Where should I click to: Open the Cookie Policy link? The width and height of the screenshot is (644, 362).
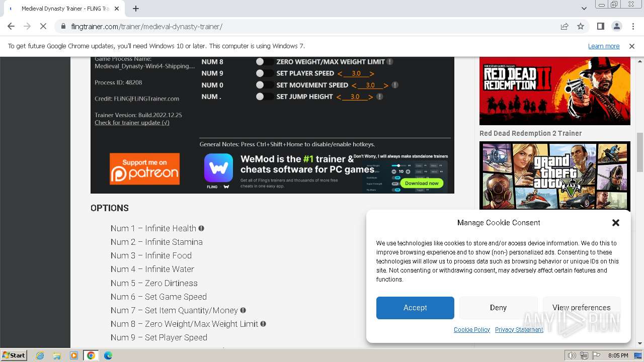[x=472, y=329]
